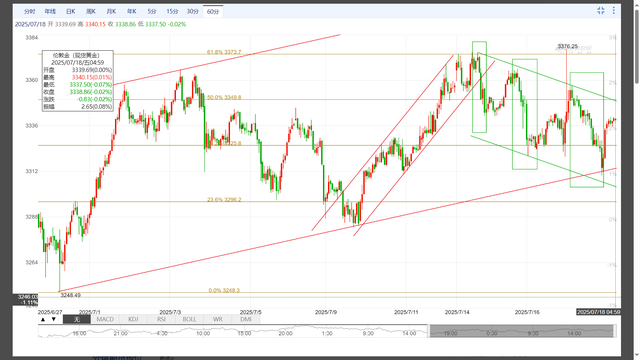Select the 60分 interval tab
640x360 pixels.
click(213, 11)
